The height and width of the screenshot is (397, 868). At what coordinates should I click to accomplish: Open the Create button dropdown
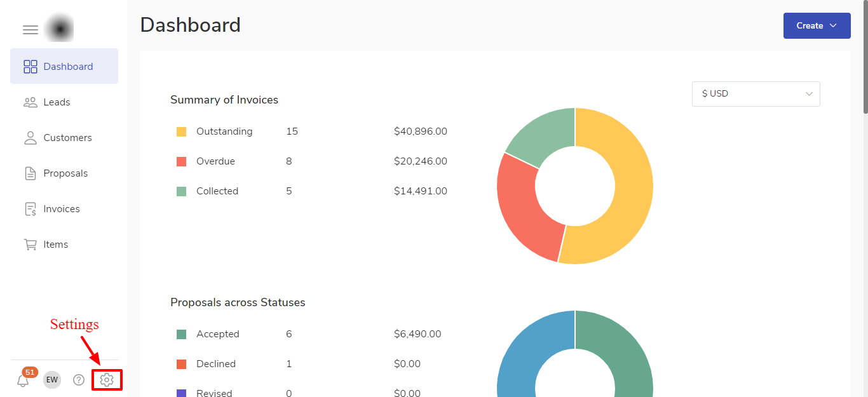817,26
